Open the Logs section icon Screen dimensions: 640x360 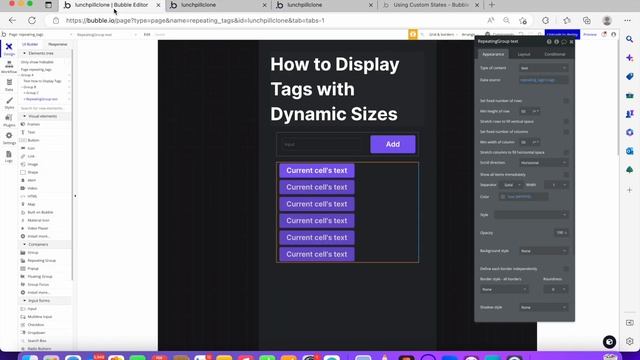tap(9, 156)
